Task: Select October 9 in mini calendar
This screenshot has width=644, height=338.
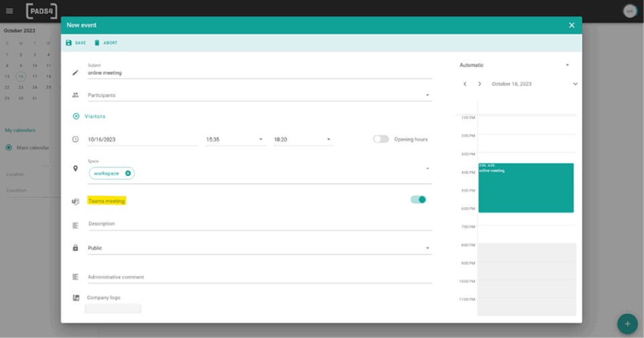Action: pyautogui.click(x=21, y=66)
